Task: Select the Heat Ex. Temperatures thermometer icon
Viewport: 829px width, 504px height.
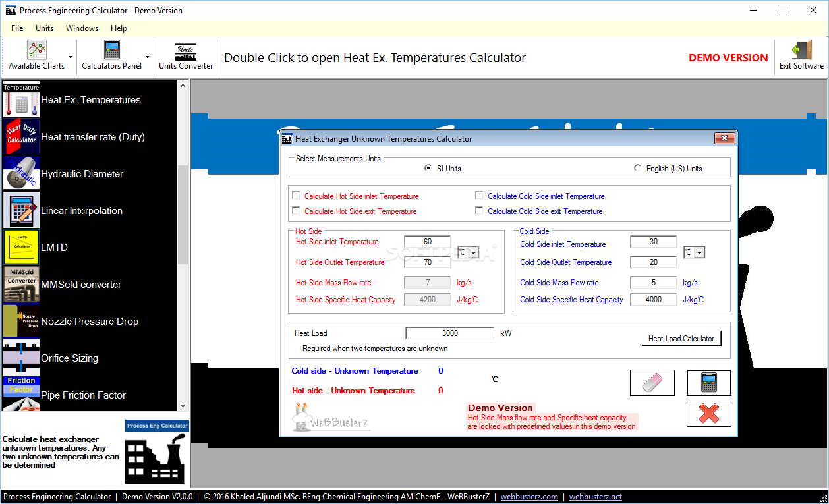Action: [x=22, y=100]
